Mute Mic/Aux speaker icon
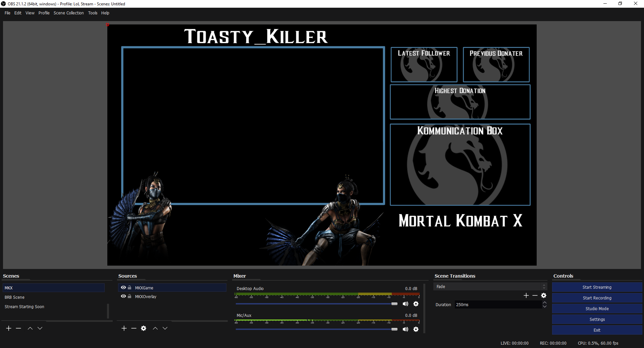This screenshot has height=348, width=644. point(406,329)
